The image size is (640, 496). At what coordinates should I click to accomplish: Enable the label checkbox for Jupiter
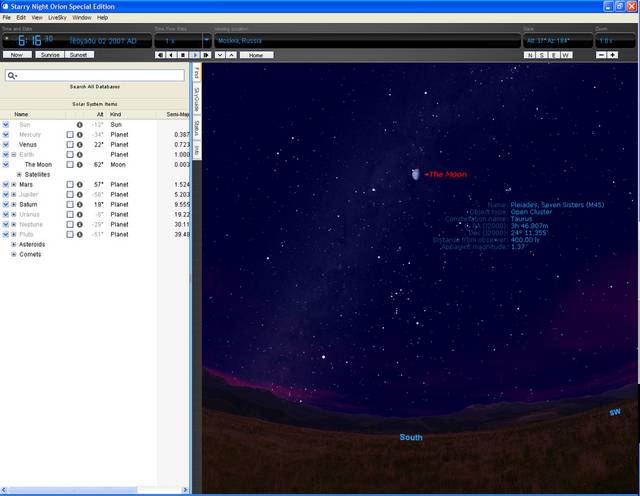coord(70,195)
